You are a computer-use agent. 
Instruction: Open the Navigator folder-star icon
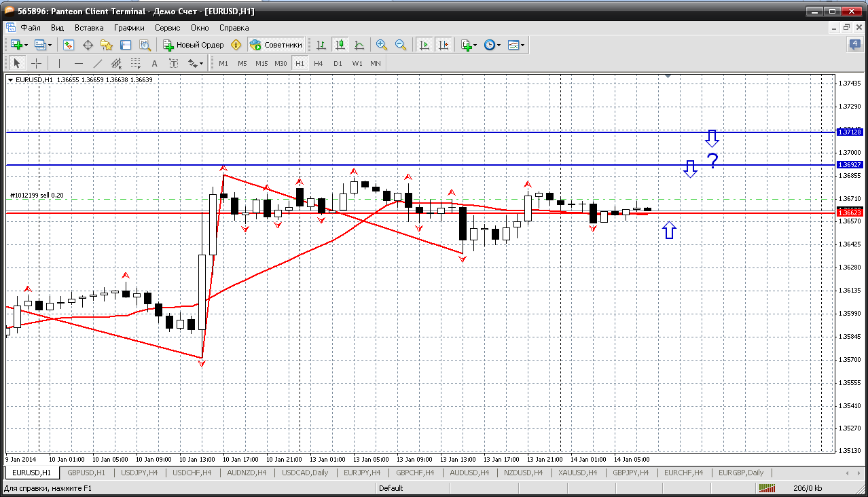[107, 45]
